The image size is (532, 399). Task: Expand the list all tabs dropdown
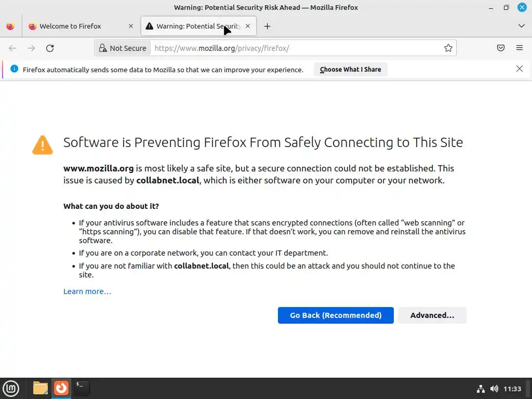coord(522,26)
